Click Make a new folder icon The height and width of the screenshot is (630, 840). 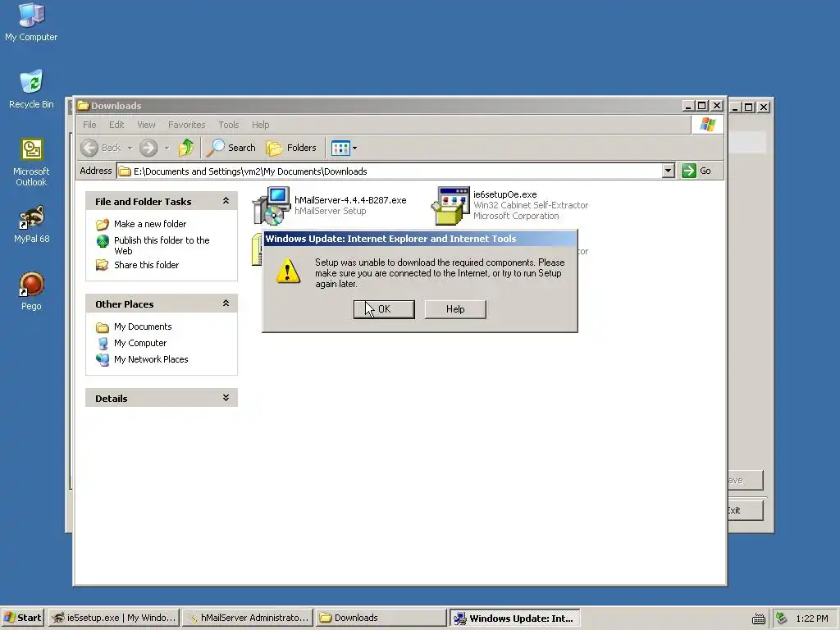103,224
